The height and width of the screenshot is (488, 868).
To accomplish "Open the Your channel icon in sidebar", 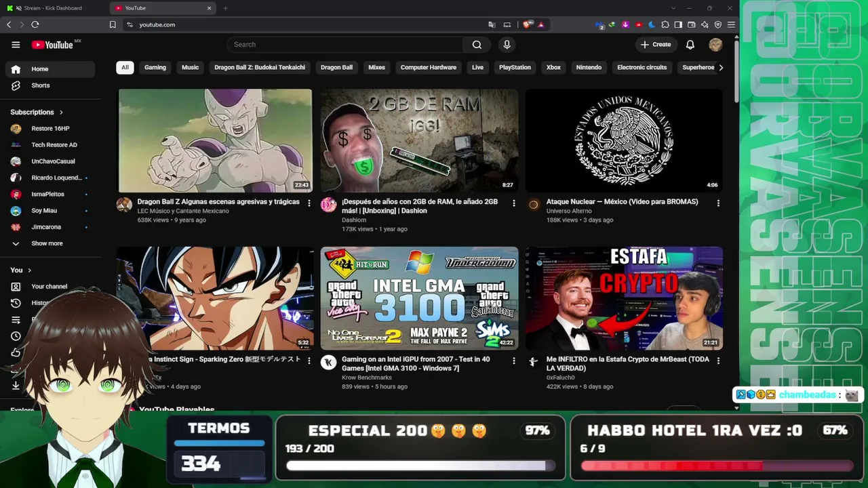I will (x=16, y=287).
